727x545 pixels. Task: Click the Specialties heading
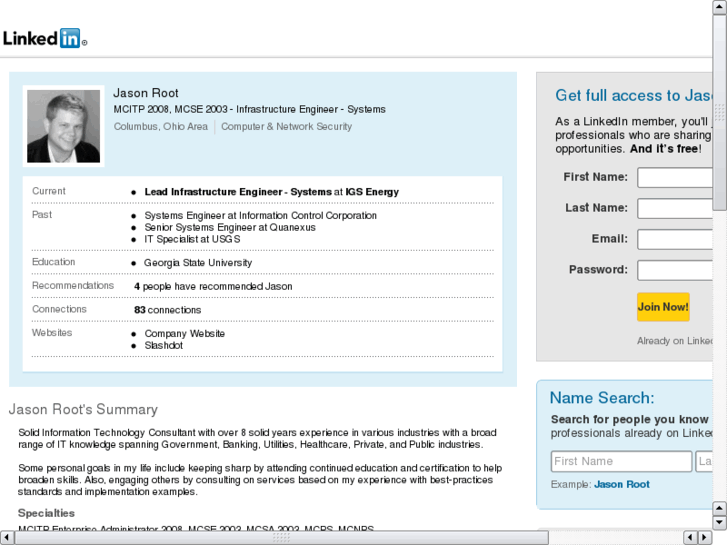pyautogui.click(x=46, y=513)
